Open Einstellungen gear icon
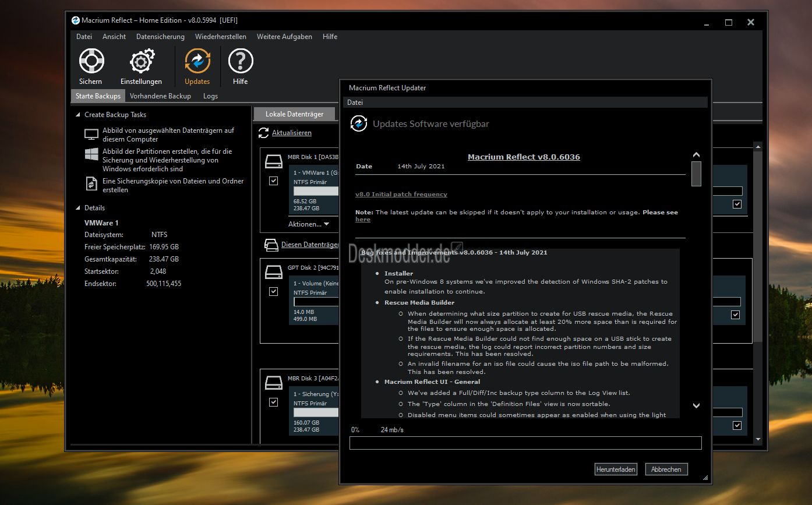This screenshot has width=812, height=505. (x=142, y=61)
